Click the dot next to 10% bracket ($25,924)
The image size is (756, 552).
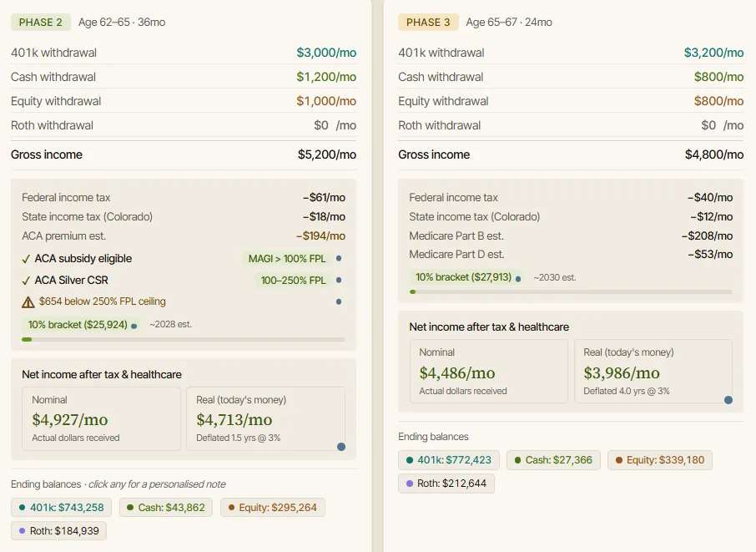[x=134, y=327]
